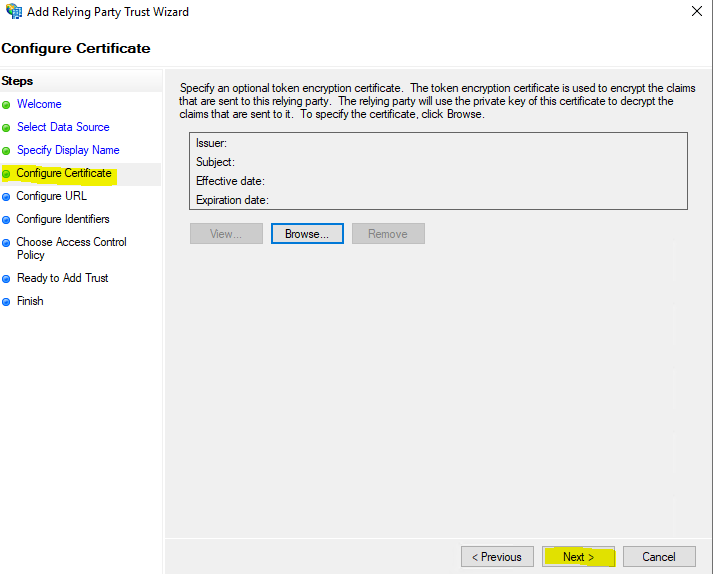Click the disabled Remove button

(388, 234)
